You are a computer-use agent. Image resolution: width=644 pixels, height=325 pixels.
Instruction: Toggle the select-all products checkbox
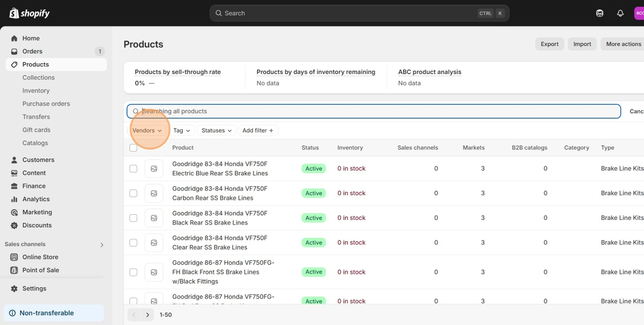pos(133,148)
